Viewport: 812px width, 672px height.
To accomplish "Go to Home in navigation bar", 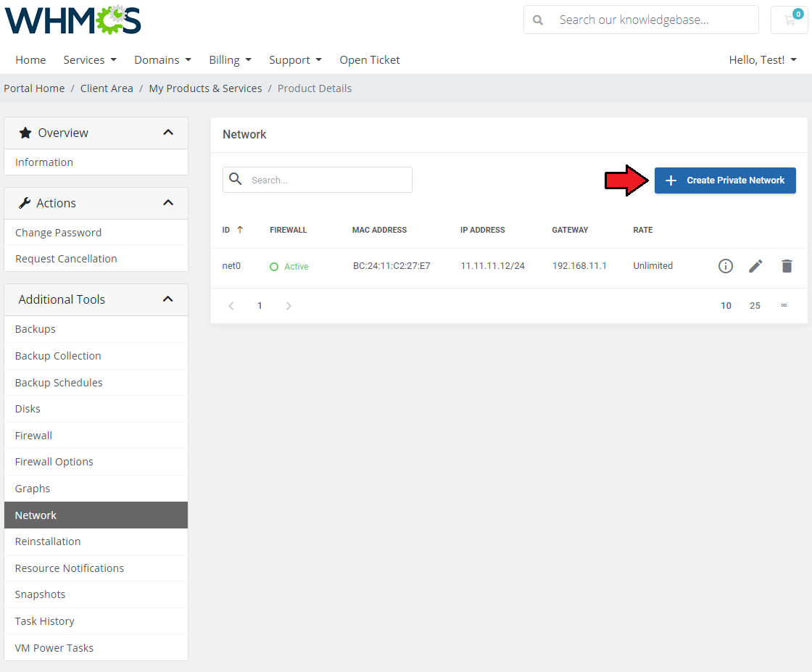I will pos(30,60).
